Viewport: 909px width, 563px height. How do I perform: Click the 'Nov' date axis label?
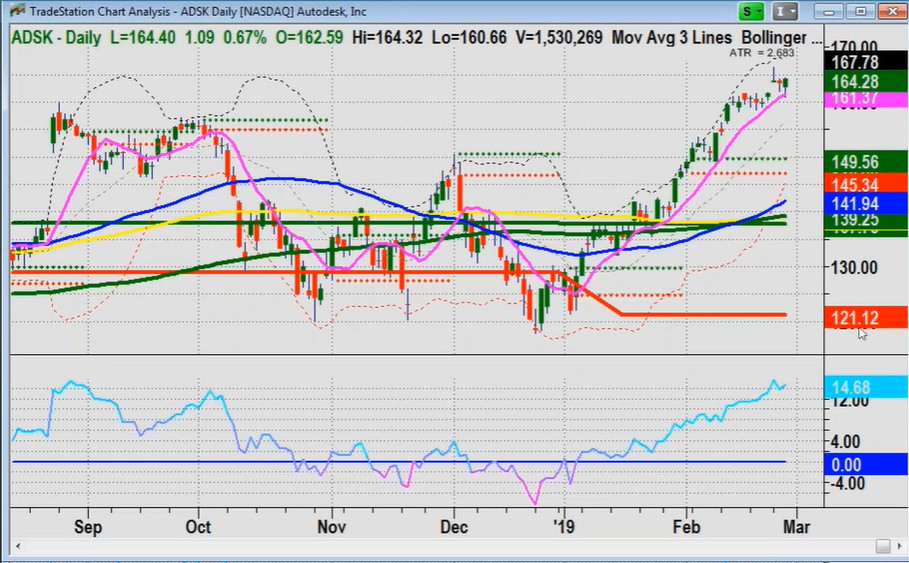pyautogui.click(x=332, y=526)
